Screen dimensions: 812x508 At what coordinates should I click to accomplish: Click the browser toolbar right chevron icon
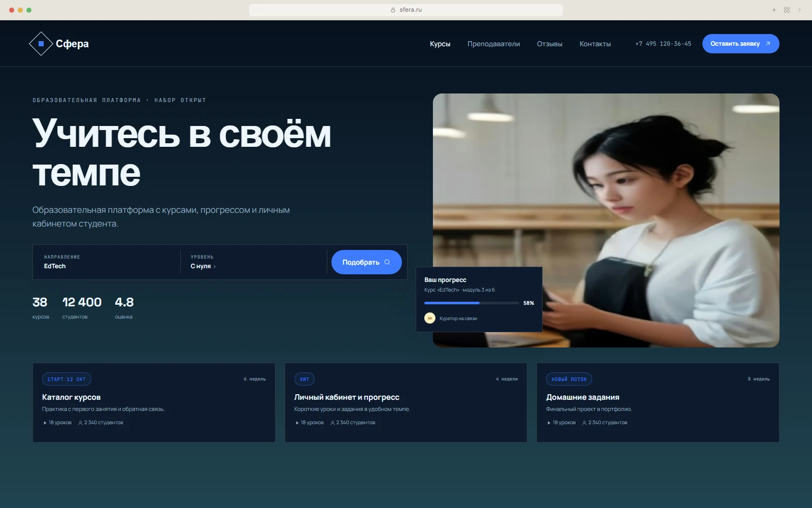799,10
